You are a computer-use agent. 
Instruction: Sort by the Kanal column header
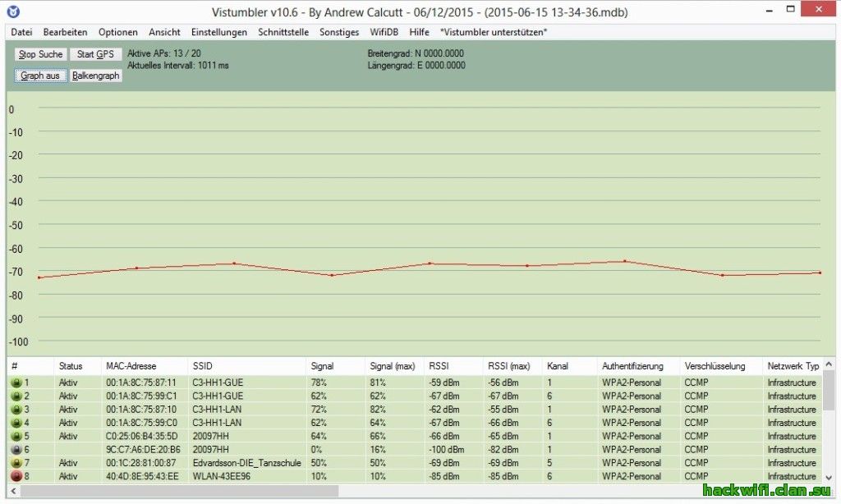point(570,366)
